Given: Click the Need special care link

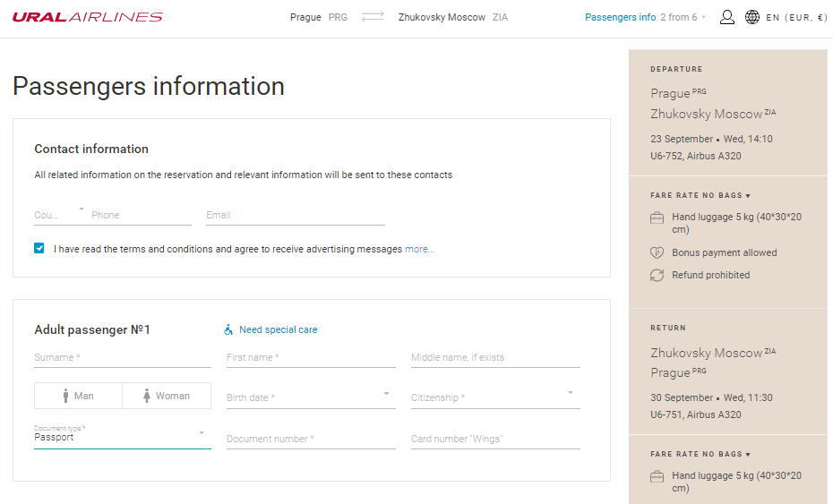Looking at the screenshot, I should (278, 329).
